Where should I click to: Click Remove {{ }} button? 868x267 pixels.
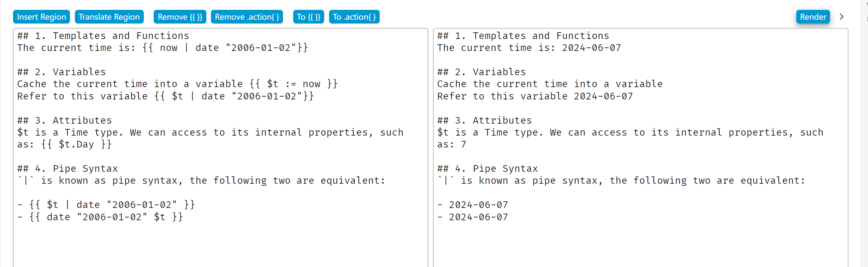180,17
